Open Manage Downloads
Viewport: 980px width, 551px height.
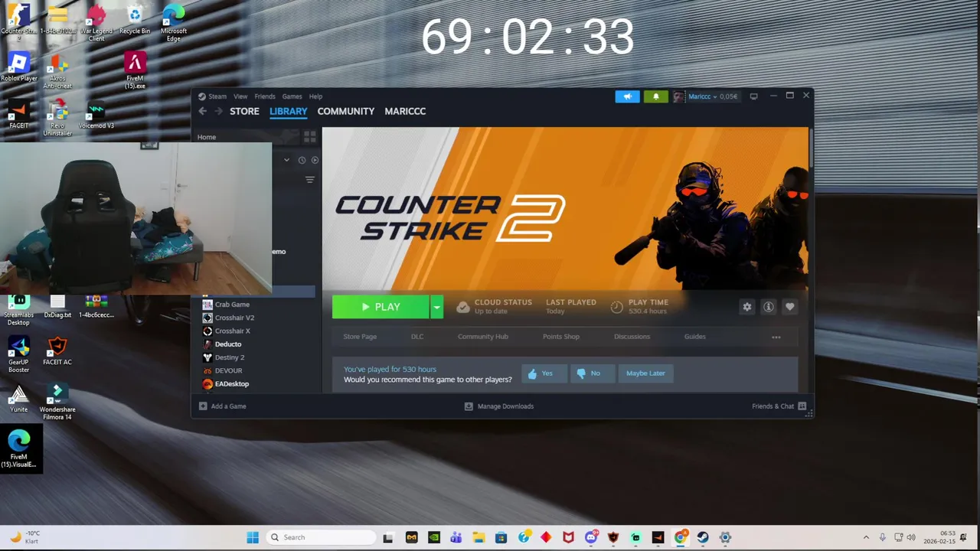click(x=499, y=406)
